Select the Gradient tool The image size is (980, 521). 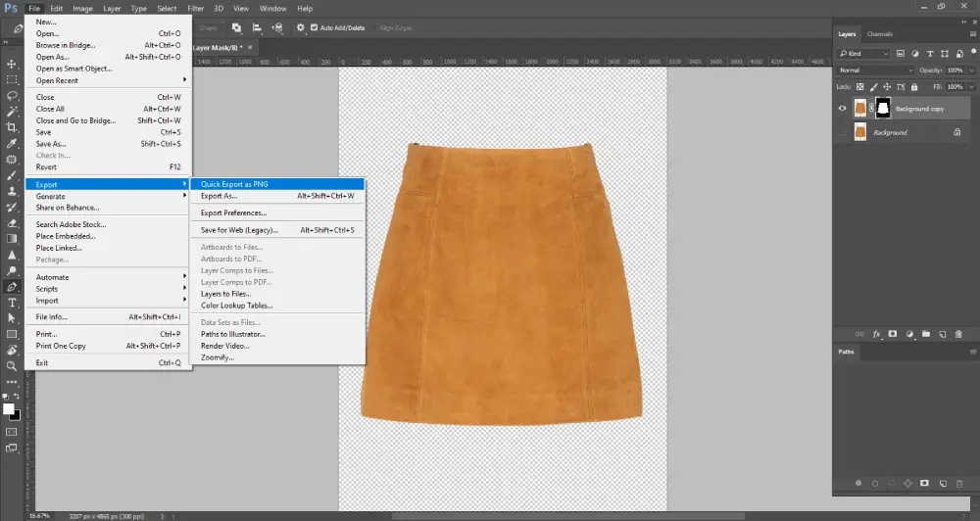11,239
